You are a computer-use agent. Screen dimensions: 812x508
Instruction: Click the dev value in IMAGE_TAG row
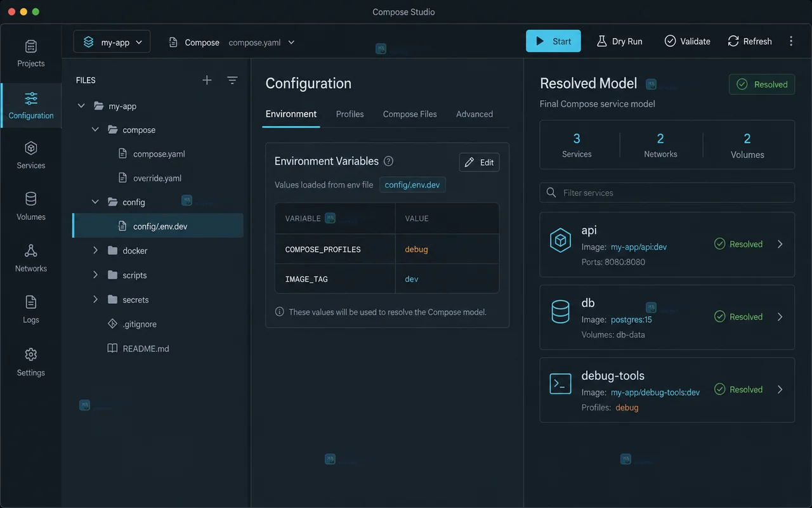click(x=412, y=279)
